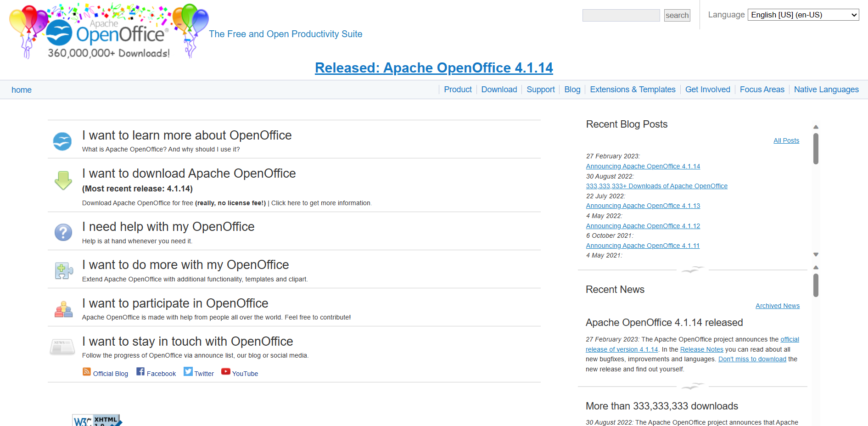
Task: Open the Language dropdown English [US]
Action: click(x=803, y=15)
